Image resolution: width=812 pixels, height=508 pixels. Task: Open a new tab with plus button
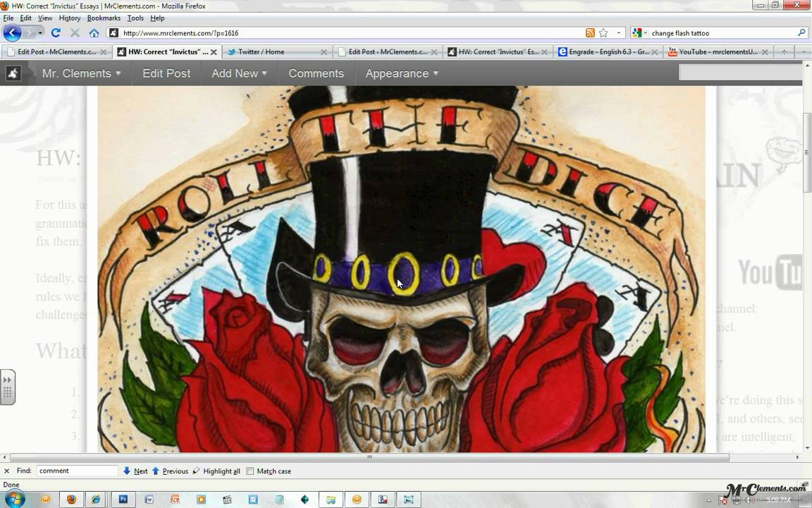(784, 52)
